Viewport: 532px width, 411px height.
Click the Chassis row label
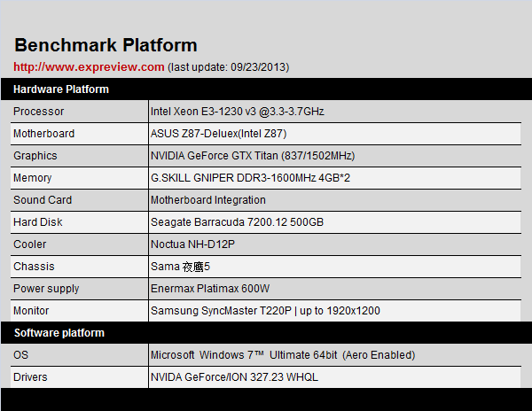[x=34, y=267]
